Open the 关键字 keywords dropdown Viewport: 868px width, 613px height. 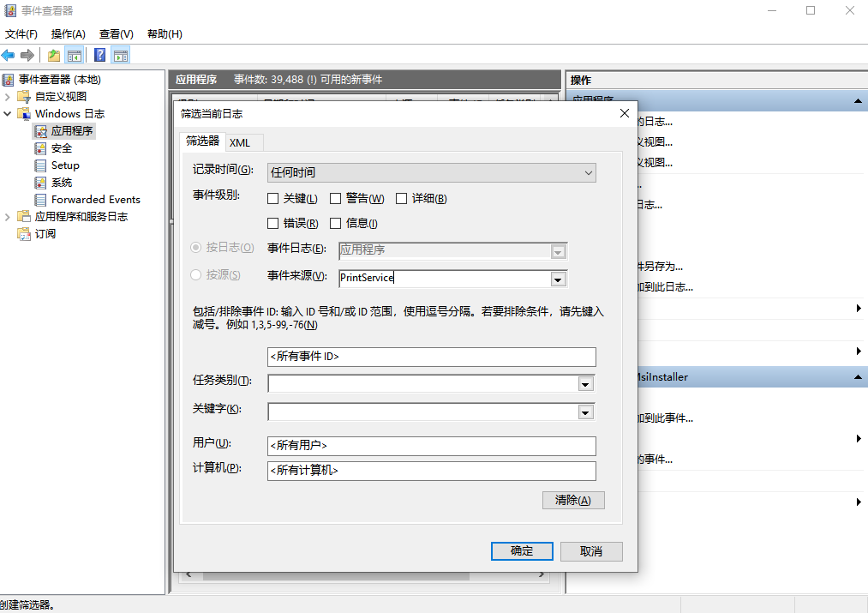click(585, 412)
